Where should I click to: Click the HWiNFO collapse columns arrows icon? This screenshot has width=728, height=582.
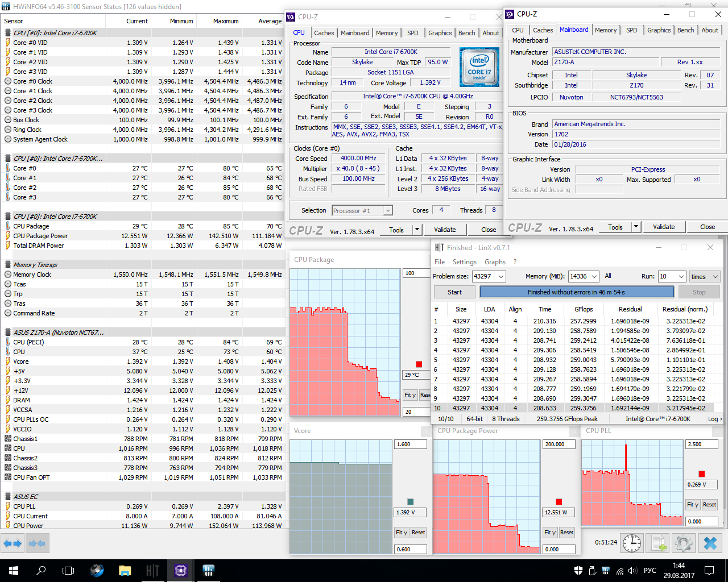pos(37,544)
